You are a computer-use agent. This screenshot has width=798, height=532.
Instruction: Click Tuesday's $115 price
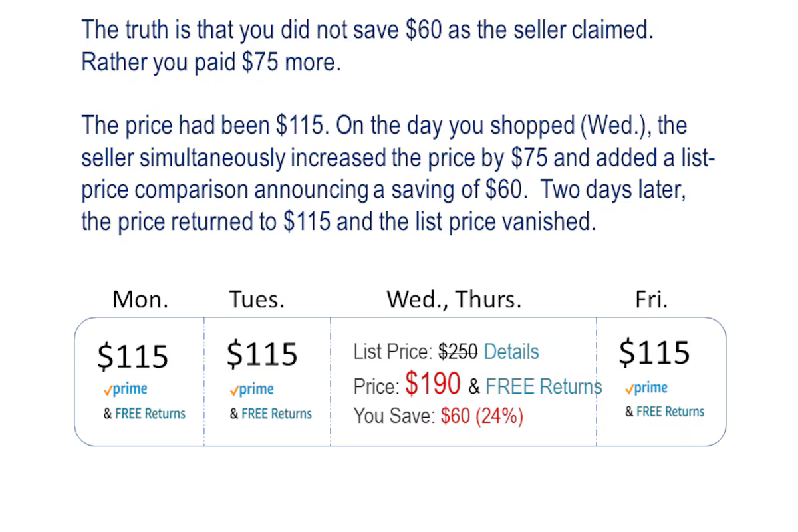[262, 354]
